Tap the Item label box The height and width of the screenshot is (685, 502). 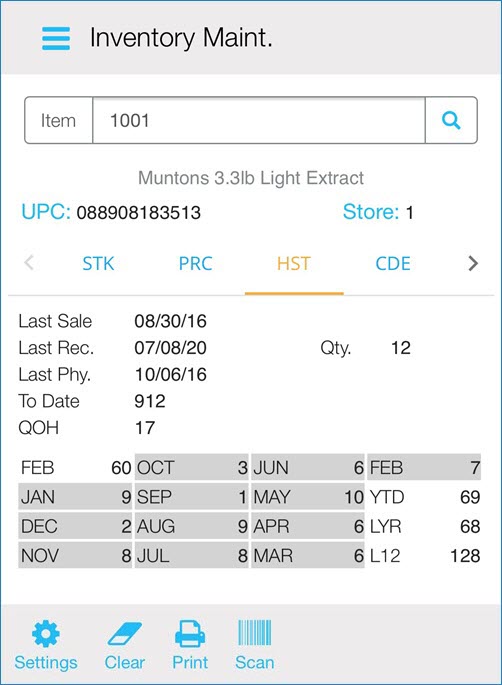(59, 120)
